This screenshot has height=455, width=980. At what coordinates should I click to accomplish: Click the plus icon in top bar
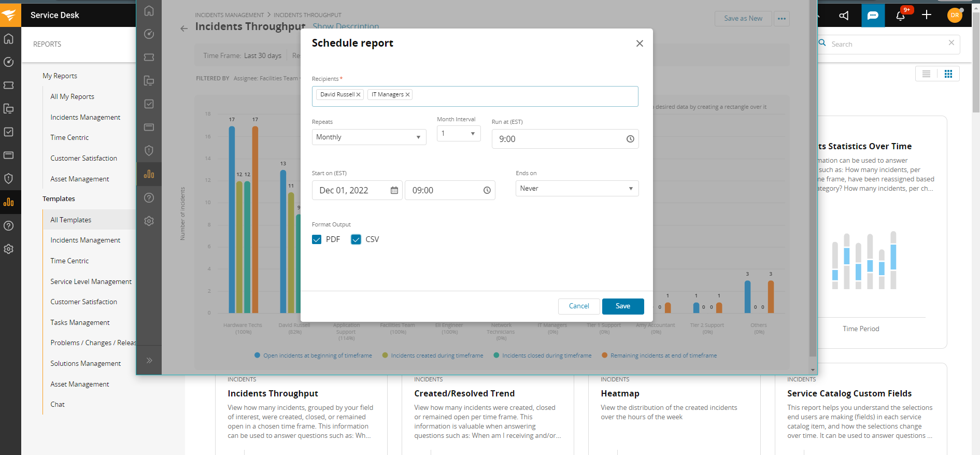pyautogui.click(x=927, y=15)
